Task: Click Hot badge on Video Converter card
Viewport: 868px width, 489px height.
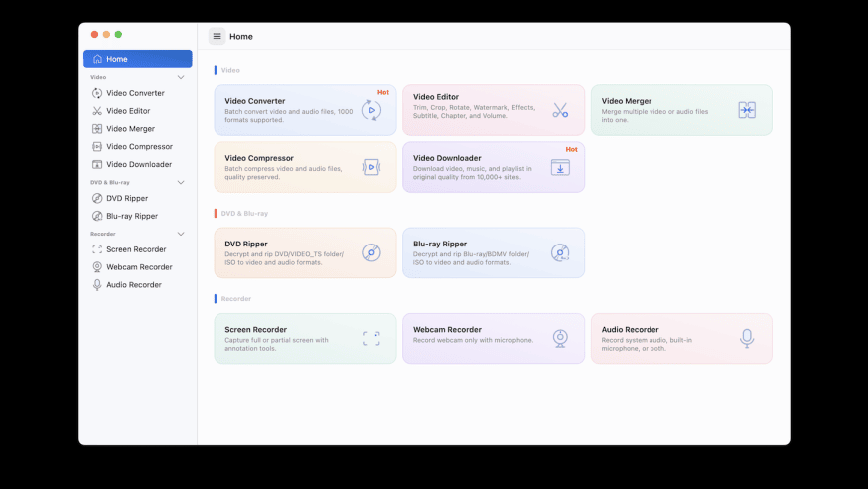Action: pyautogui.click(x=383, y=93)
